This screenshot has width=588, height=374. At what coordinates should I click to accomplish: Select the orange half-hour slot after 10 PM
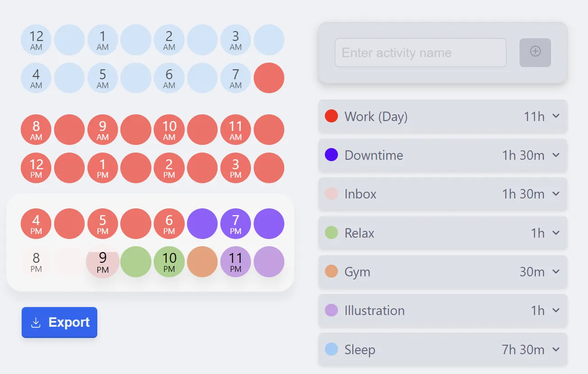tap(202, 262)
